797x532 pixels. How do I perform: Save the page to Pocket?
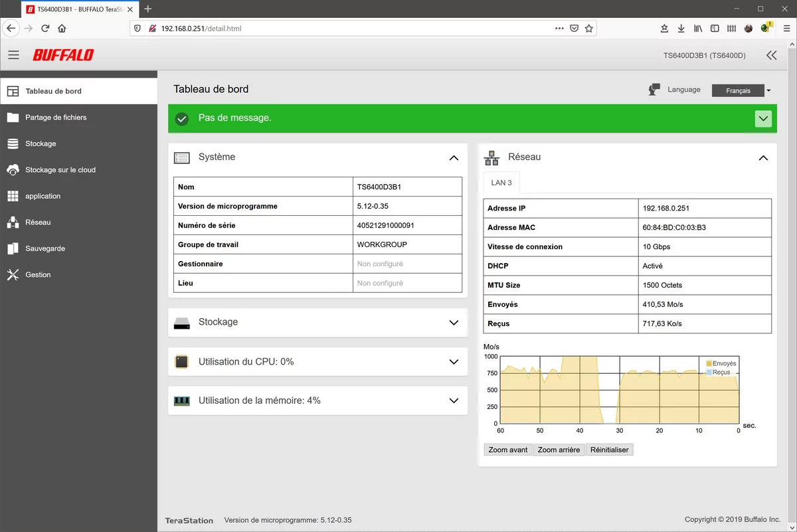(x=574, y=29)
